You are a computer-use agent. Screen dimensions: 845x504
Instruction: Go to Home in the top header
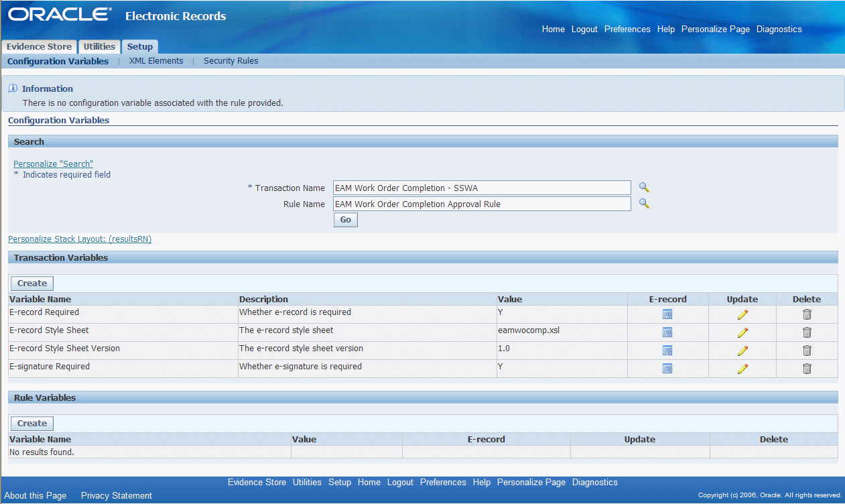(554, 29)
